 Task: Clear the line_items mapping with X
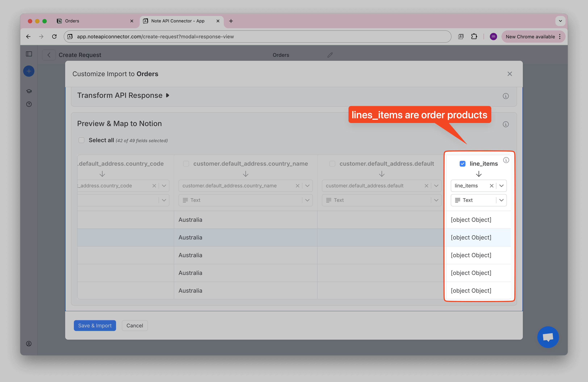coord(491,186)
